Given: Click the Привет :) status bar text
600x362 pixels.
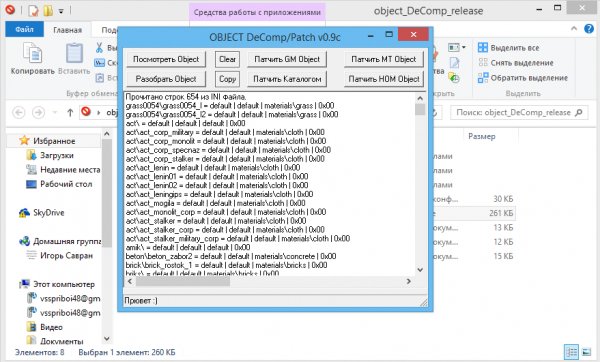Looking at the screenshot, I should coord(141,300).
